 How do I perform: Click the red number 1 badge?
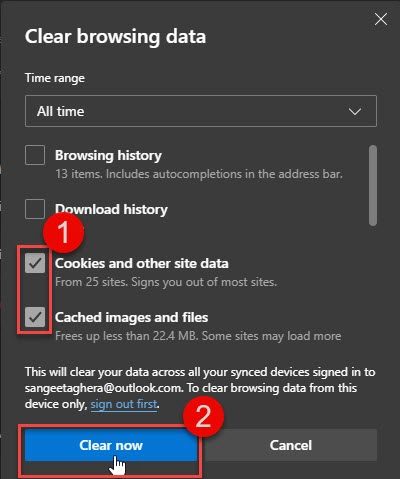[63, 232]
